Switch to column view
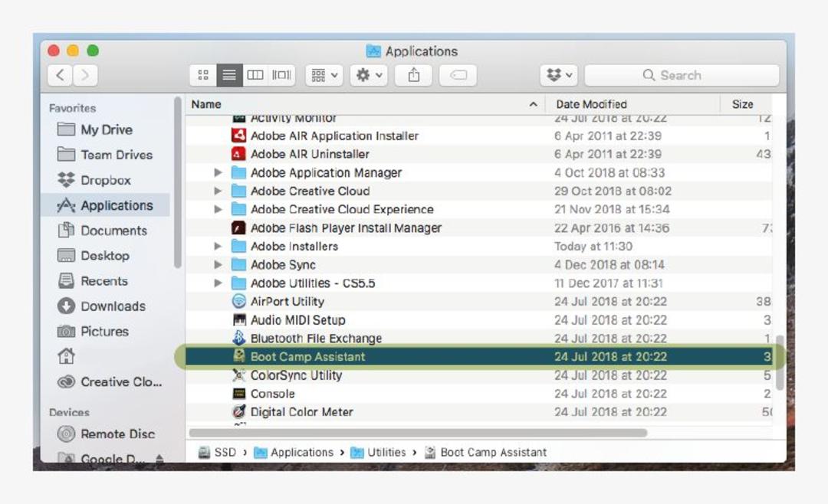828x504 pixels. [x=255, y=76]
